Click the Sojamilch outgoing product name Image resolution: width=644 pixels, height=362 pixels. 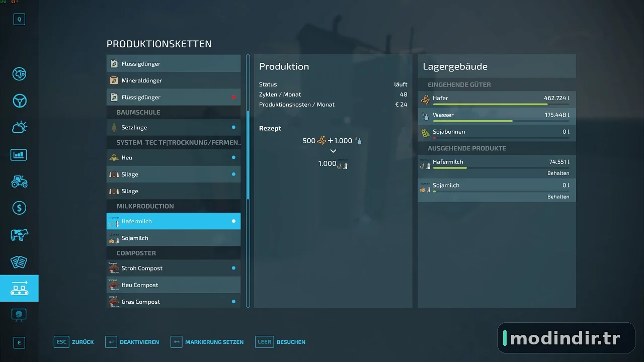pos(446,186)
